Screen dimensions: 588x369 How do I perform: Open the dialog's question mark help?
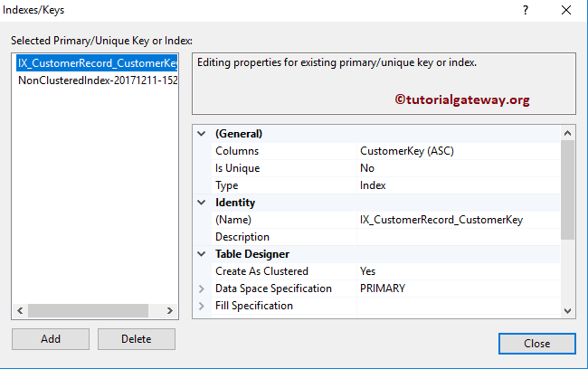(x=526, y=10)
